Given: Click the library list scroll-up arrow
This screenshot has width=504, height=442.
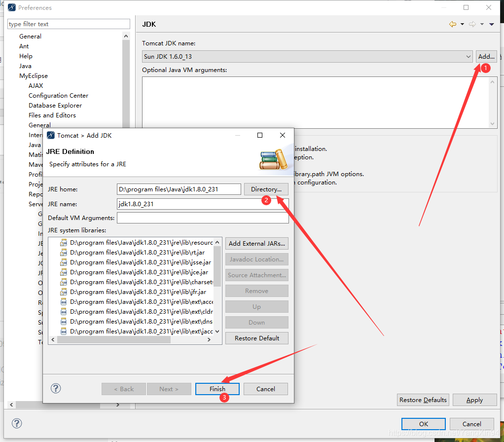Looking at the screenshot, I should (x=217, y=242).
